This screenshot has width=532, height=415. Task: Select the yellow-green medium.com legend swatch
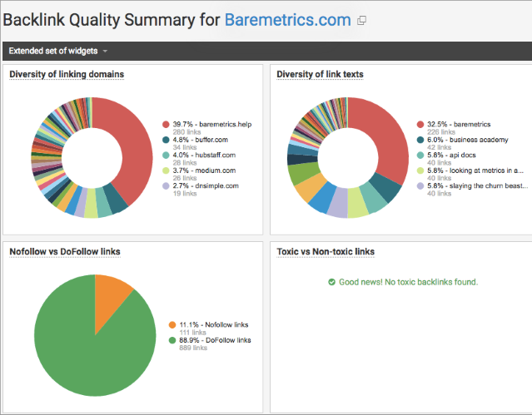click(166, 170)
